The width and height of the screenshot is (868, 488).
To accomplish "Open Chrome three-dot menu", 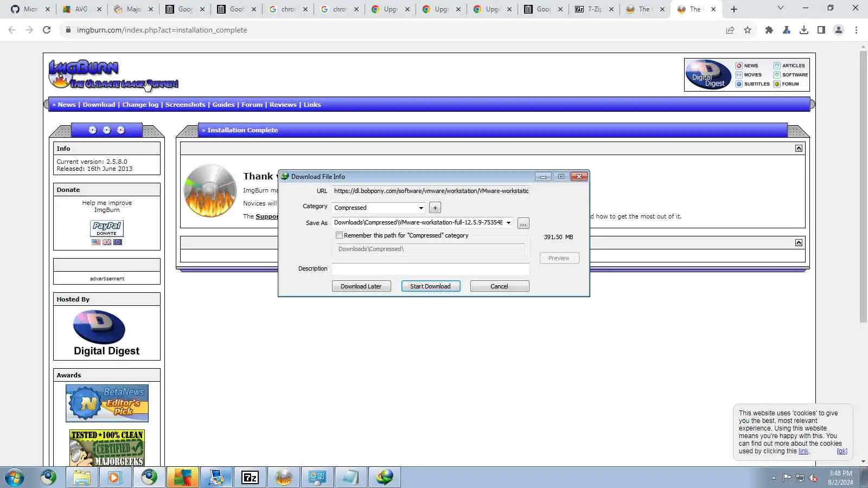I will 856,30.
